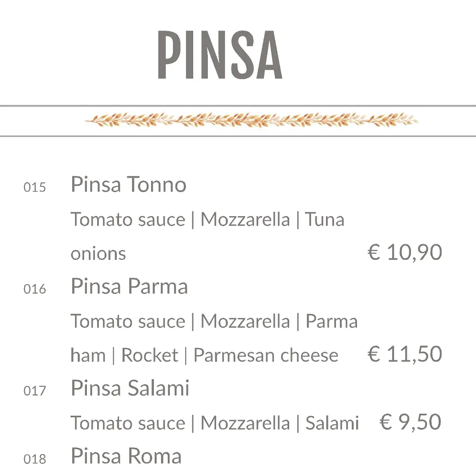Click menu item number 017
This screenshot has height=476, width=476.
pyautogui.click(x=35, y=391)
